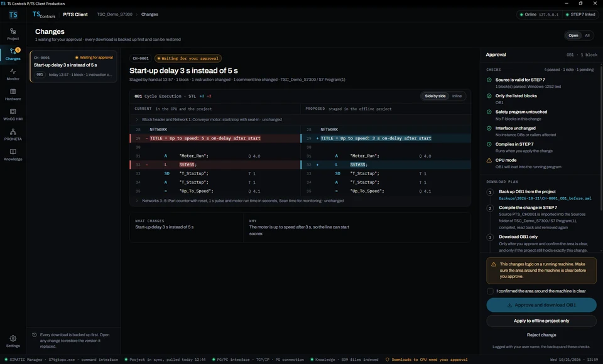Click proposed line S5T#3S value

tap(357, 164)
